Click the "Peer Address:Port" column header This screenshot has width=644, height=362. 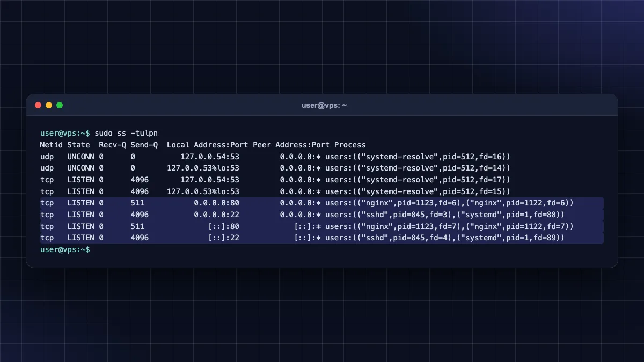(291, 145)
